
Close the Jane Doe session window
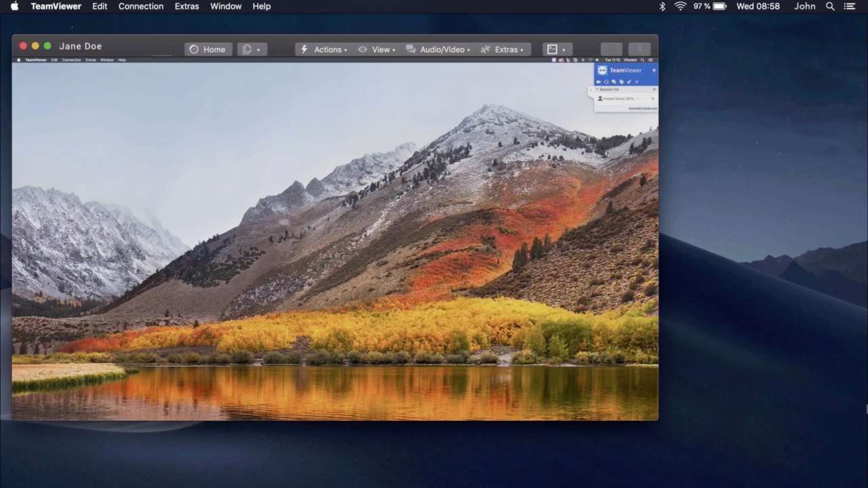tap(23, 46)
